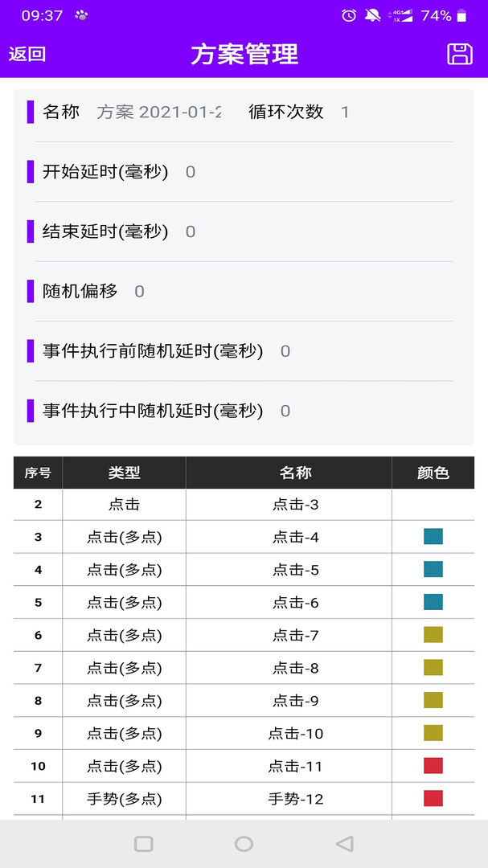This screenshot has height=868, width=488.
Task: Tap the 类型 column header
Action: click(124, 473)
